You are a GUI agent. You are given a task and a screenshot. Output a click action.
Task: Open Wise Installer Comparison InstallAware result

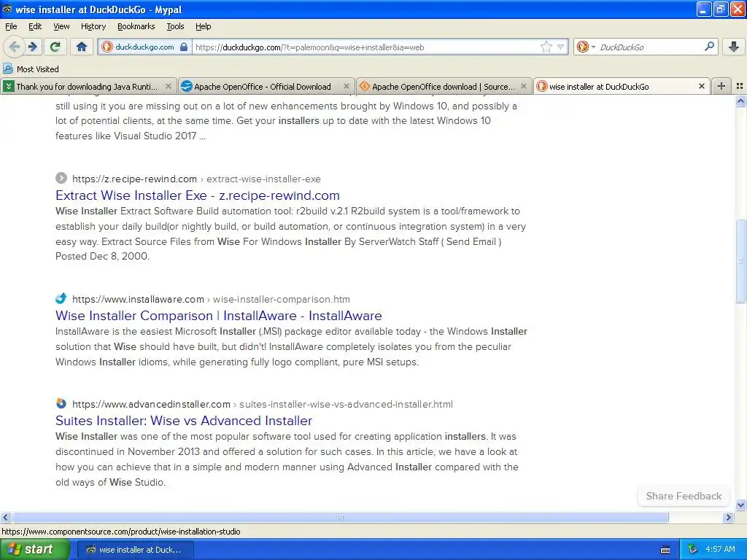tap(219, 316)
